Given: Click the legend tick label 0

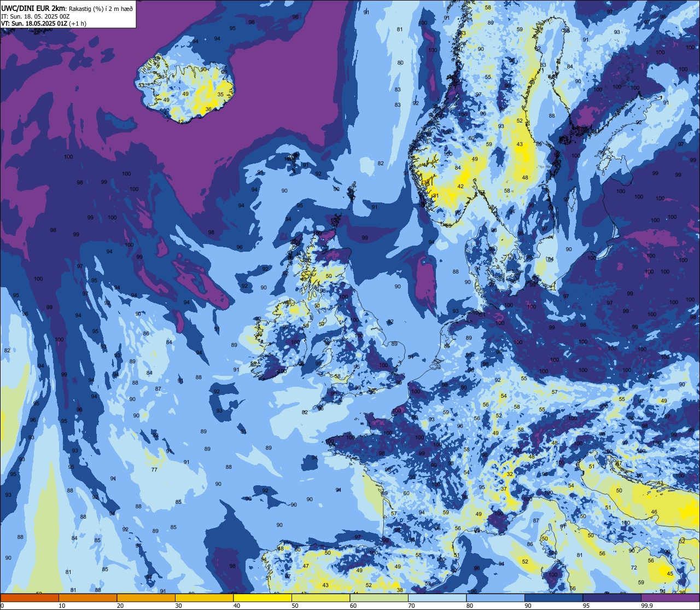Looking at the screenshot, I should pyautogui.click(x=2, y=606).
